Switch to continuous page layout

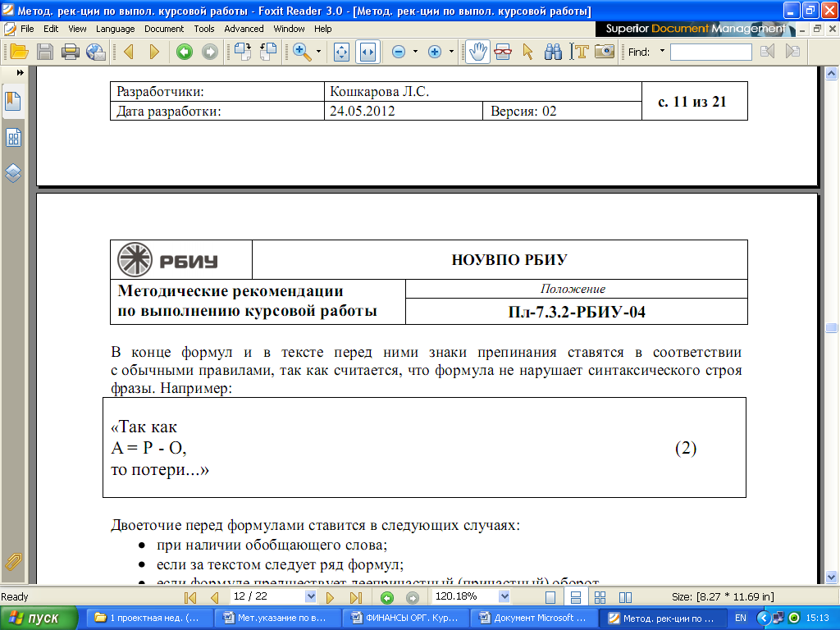(576, 597)
